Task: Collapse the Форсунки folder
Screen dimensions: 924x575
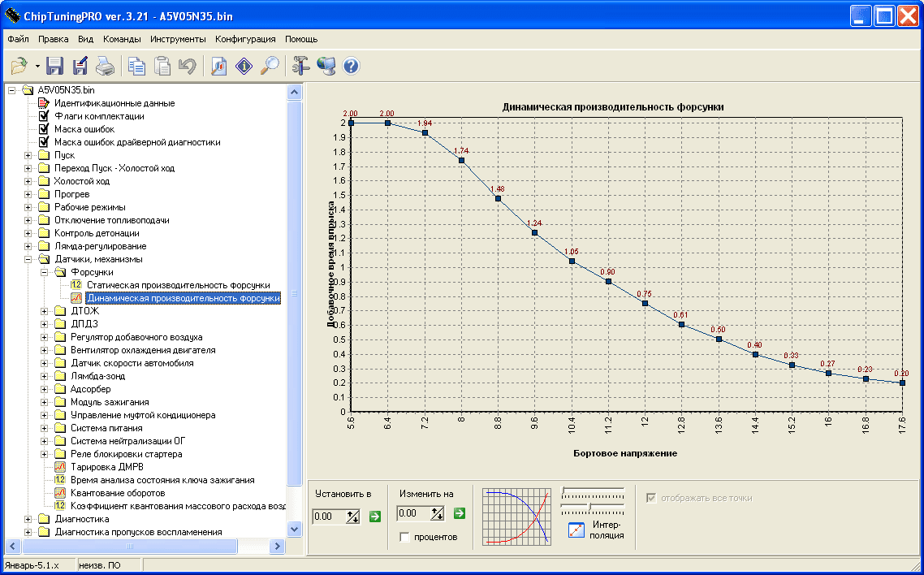Action: point(44,271)
